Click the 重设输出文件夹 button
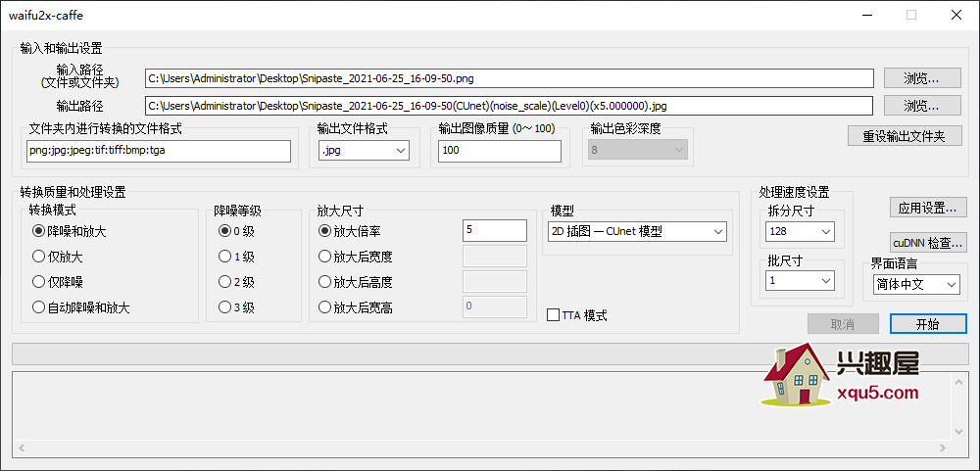980x471 pixels. click(x=905, y=135)
